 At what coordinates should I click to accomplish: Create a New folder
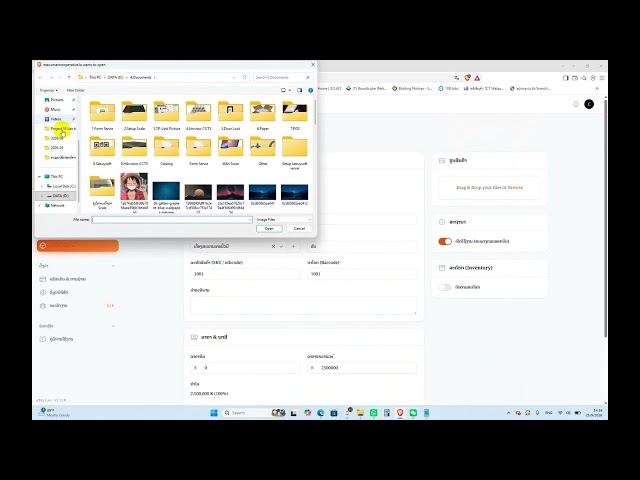click(76, 90)
